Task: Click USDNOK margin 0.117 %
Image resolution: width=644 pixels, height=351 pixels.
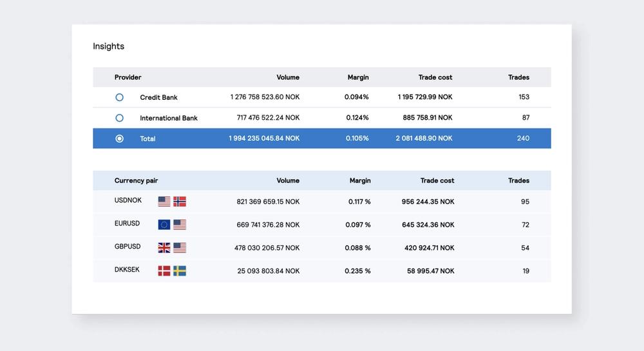Action: (359, 202)
